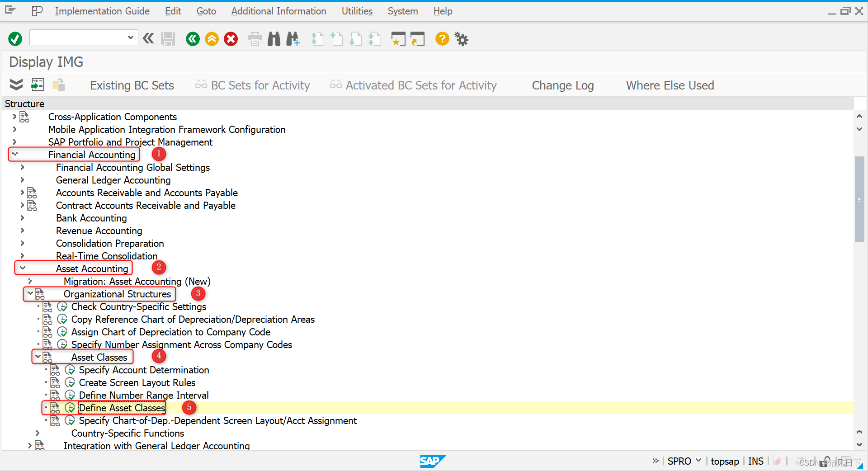Open the Implementation Guide menu
This screenshot has height=471, width=868.
tap(102, 11)
